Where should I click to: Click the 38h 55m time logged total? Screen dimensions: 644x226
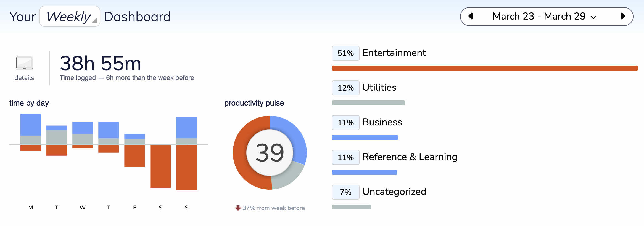point(101,63)
